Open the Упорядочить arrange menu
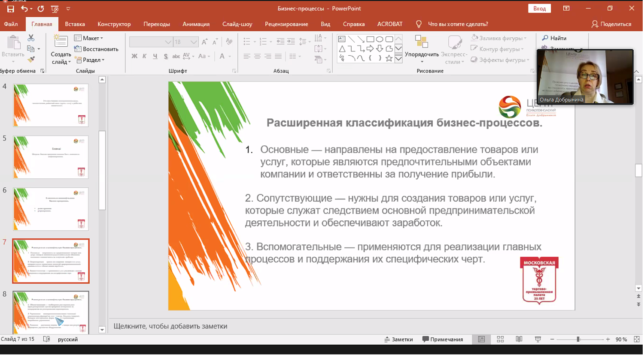Viewport: 644px width, 355px height. click(422, 49)
